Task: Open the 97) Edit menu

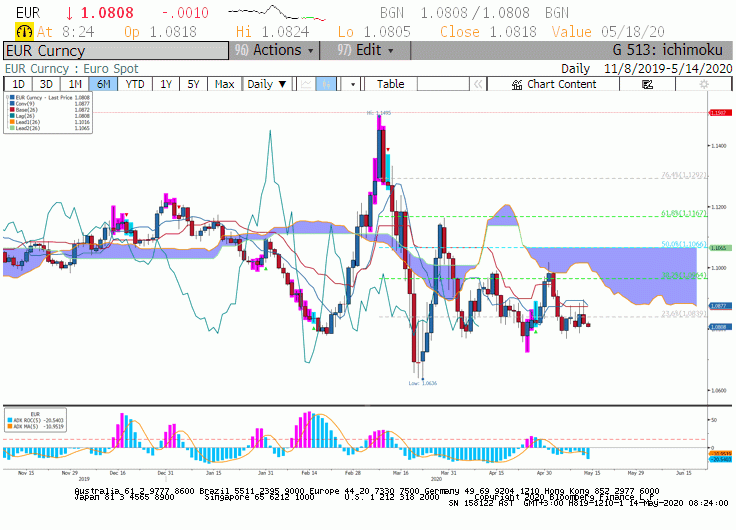Action: (365, 50)
